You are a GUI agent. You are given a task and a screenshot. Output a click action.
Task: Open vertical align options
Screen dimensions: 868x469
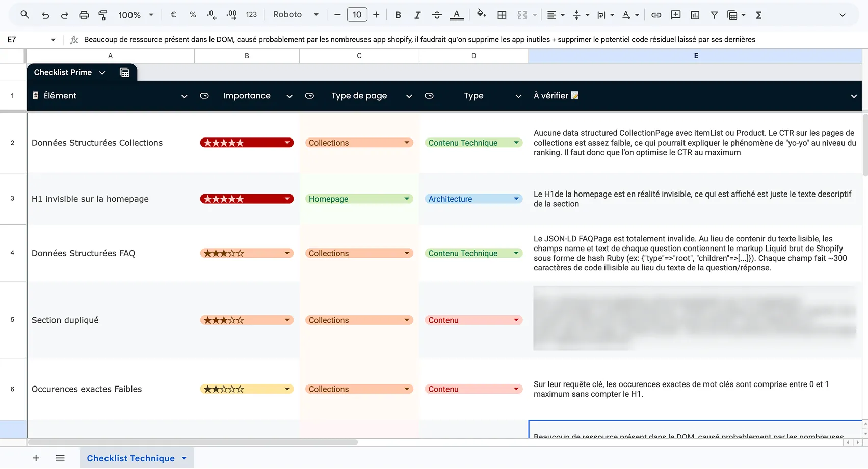581,15
